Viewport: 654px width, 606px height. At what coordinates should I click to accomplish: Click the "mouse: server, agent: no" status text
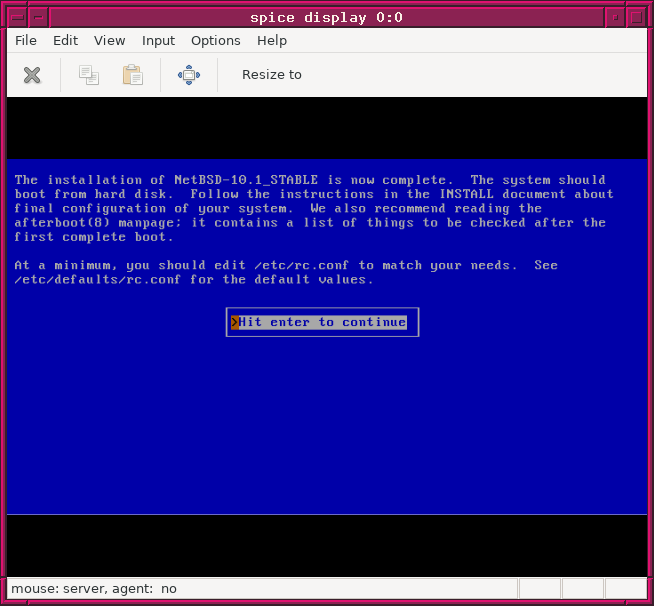click(x=94, y=589)
